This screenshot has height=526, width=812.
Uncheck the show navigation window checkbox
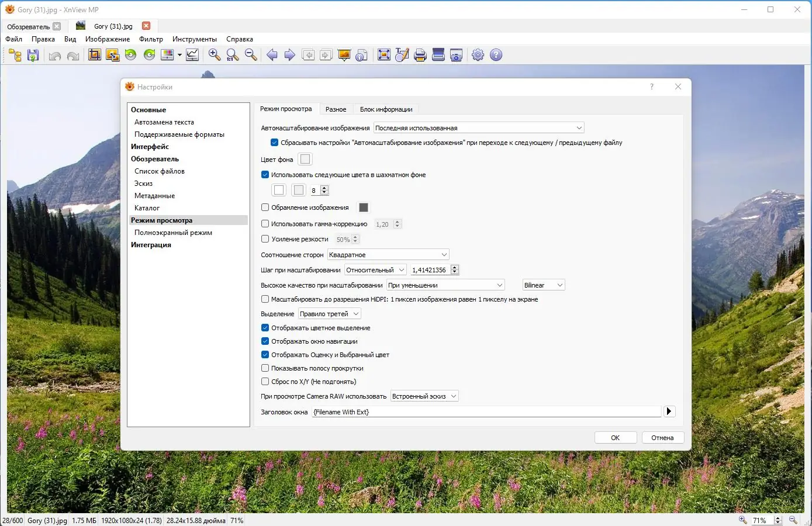click(x=265, y=341)
